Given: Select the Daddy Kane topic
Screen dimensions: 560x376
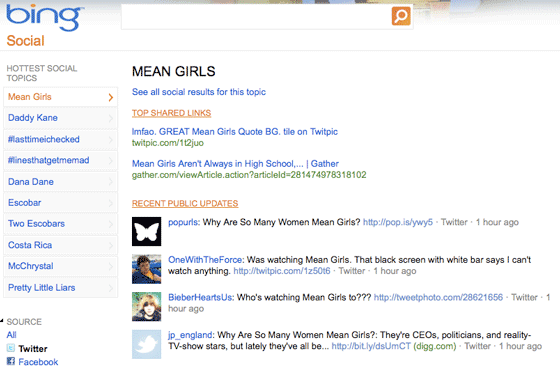Looking at the screenshot, I should click(60, 118).
